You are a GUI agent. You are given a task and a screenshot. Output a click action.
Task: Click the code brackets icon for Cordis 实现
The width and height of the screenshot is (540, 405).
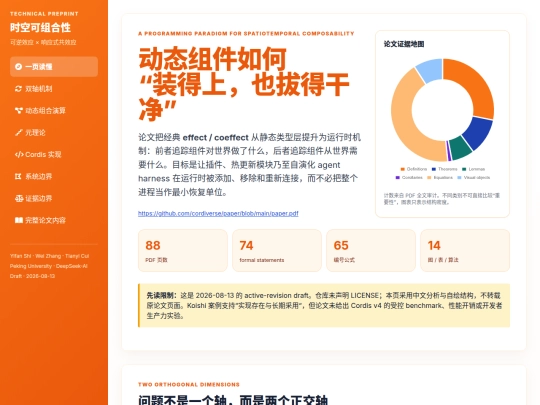(19, 155)
